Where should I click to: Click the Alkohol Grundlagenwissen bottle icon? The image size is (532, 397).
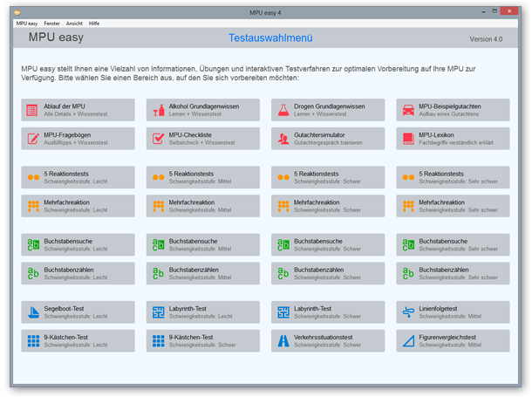[158, 110]
